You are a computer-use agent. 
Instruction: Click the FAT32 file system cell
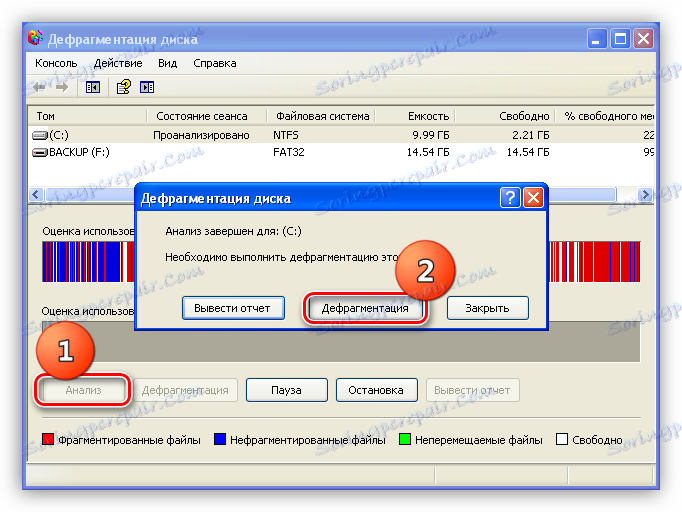coord(289,152)
